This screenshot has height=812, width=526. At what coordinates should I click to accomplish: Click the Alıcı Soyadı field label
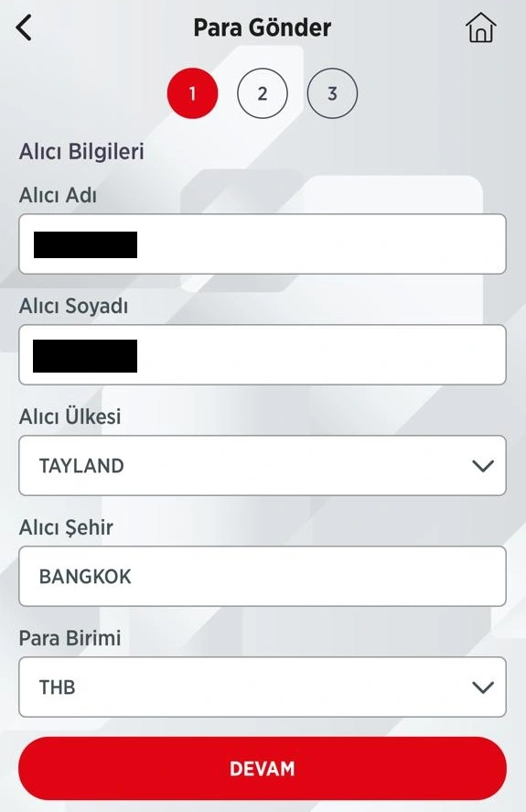73,306
